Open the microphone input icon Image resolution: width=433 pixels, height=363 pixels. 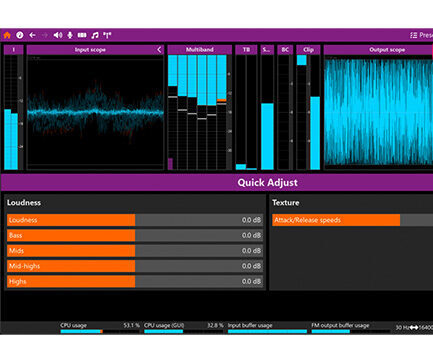70,35
